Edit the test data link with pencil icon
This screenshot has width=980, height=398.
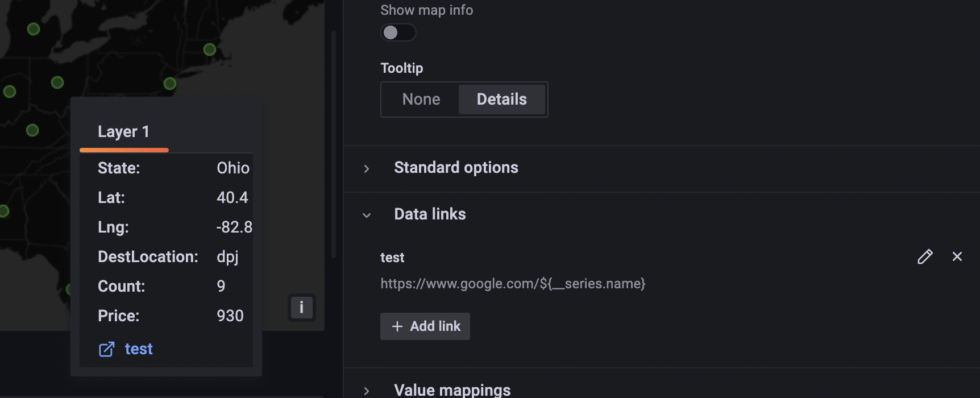point(925,257)
